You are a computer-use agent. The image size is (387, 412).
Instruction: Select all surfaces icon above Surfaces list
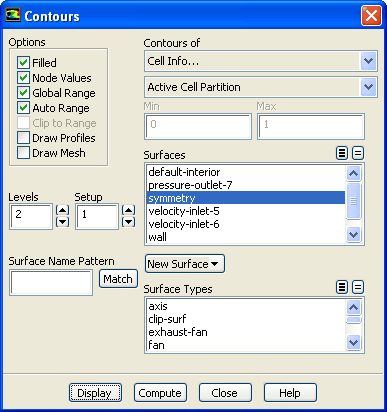[x=342, y=153]
